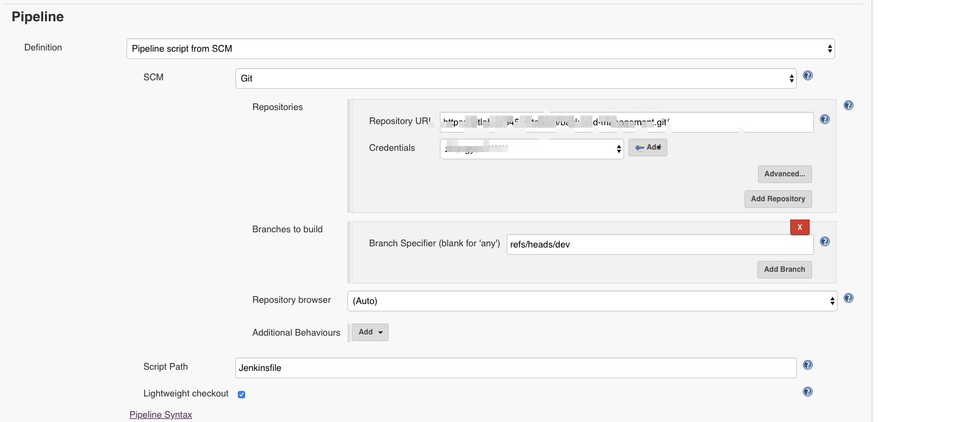This screenshot has height=422, width=980.
Task: Click the Branches to build label
Action: point(288,229)
